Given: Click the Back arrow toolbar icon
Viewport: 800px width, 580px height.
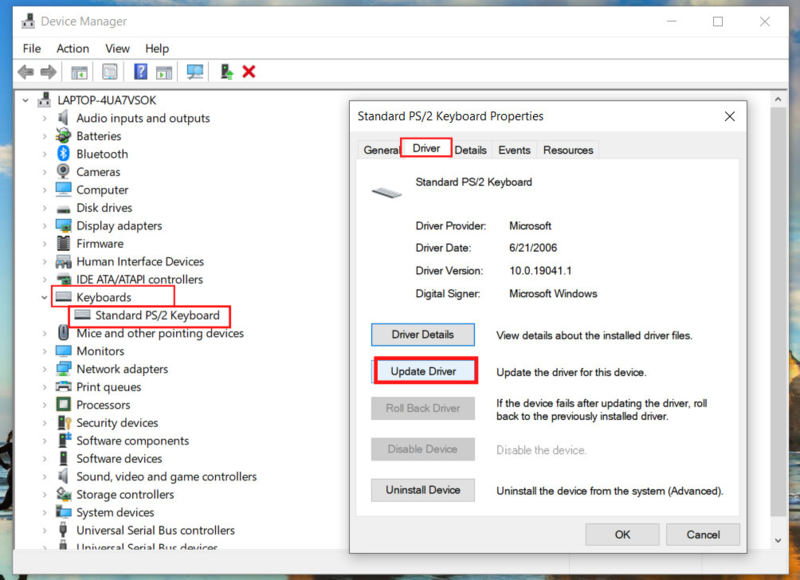Looking at the screenshot, I should tap(26, 72).
